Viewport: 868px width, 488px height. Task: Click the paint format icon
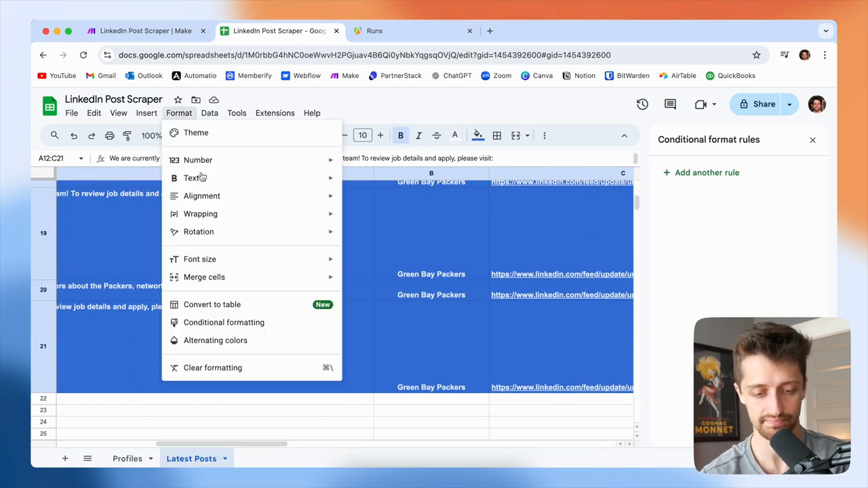click(127, 136)
